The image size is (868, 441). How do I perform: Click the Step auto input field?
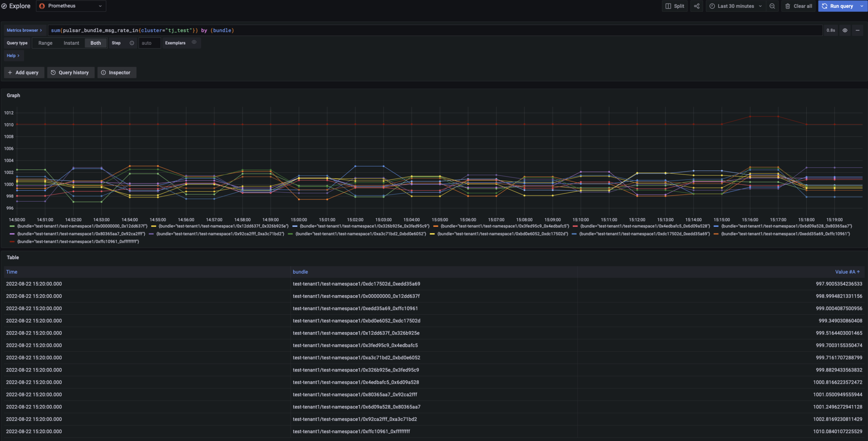point(149,43)
